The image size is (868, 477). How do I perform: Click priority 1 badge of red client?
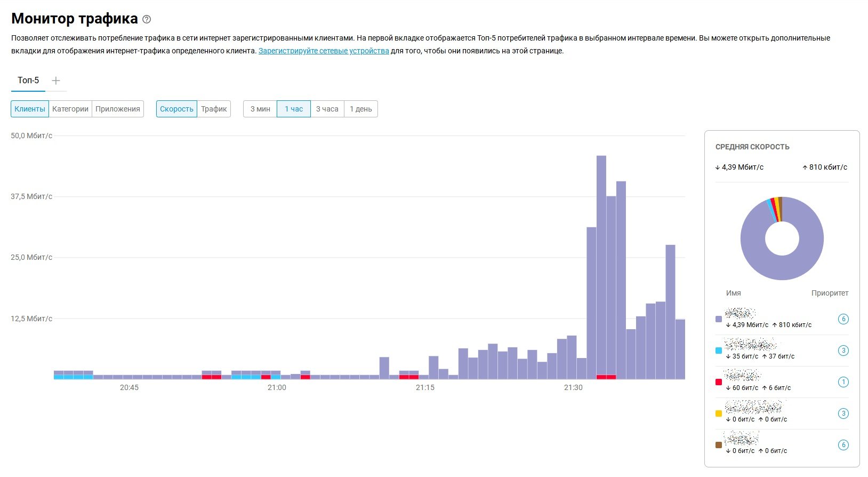pyautogui.click(x=843, y=382)
